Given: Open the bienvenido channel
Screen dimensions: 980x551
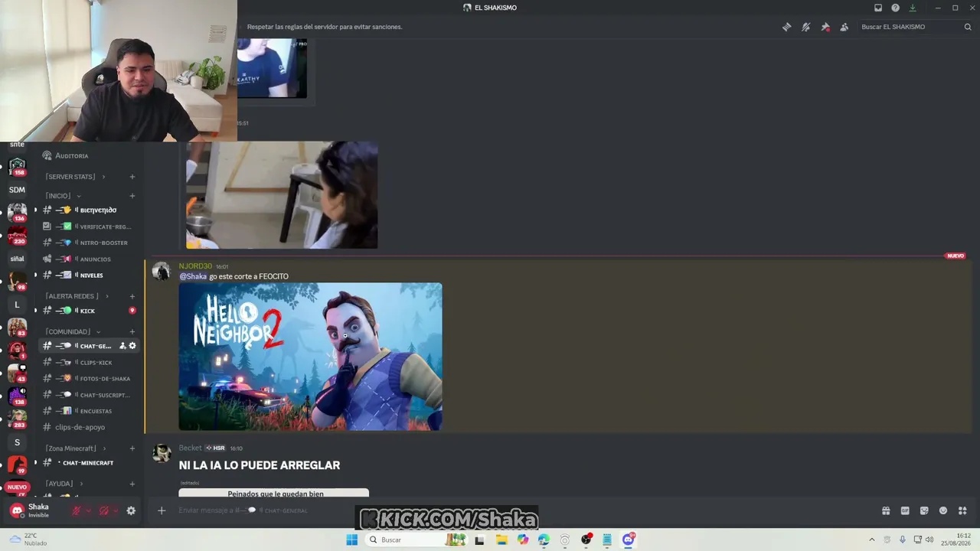Looking at the screenshot, I should [90, 210].
